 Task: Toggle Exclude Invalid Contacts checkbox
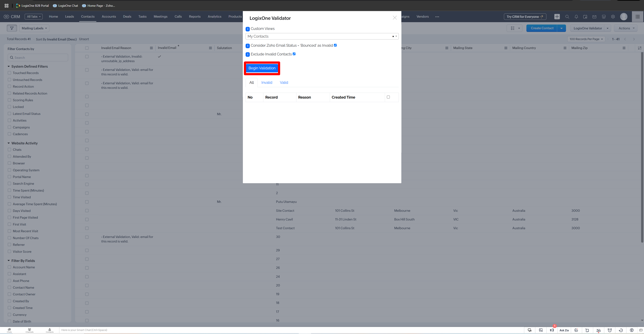[x=294, y=54]
